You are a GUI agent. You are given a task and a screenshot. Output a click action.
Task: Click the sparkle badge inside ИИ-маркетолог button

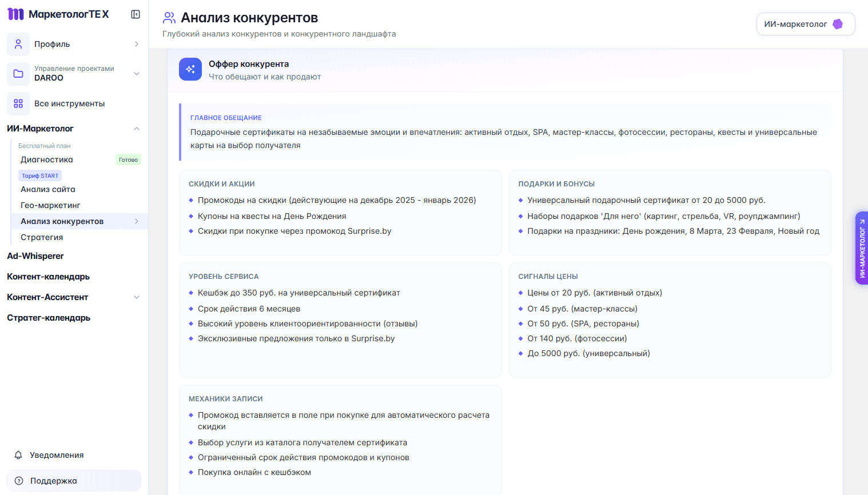[x=837, y=23]
